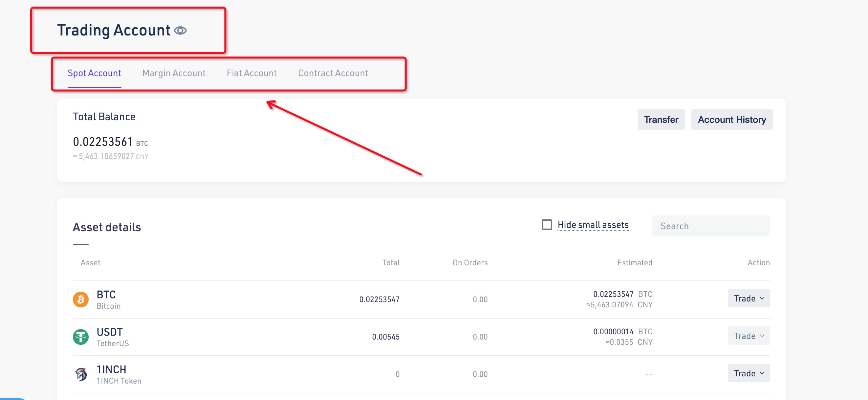
Task: Click the On Orders column header
Action: pyautogui.click(x=470, y=262)
